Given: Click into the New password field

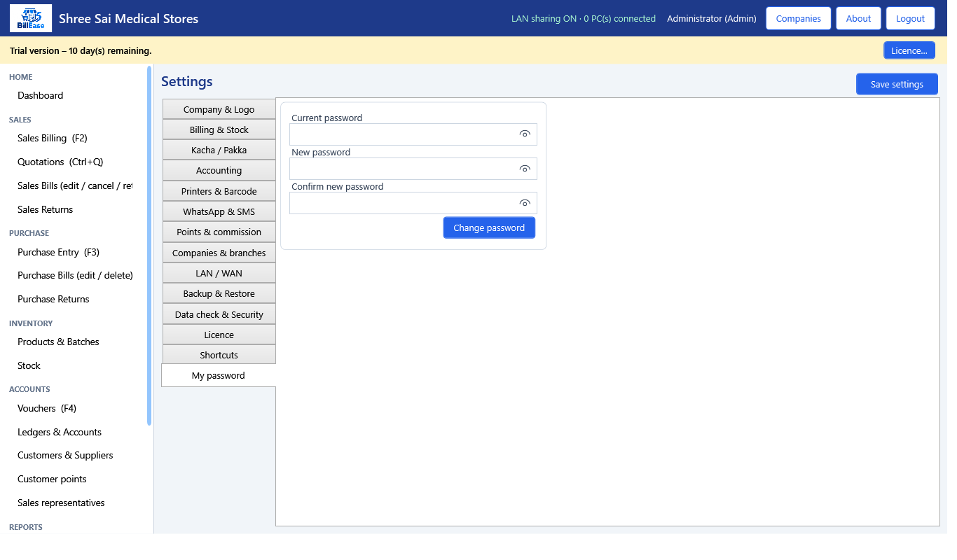Looking at the screenshot, I should [x=413, y=169].
